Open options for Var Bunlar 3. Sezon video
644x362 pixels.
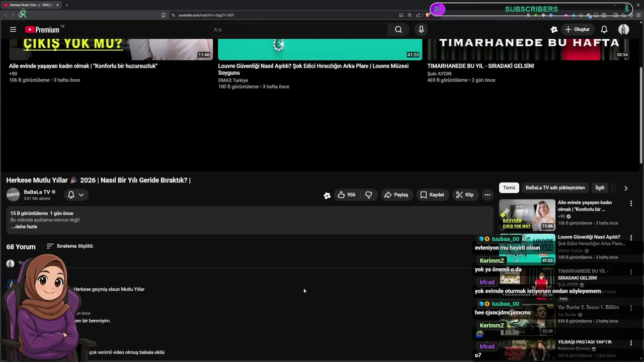631,308
